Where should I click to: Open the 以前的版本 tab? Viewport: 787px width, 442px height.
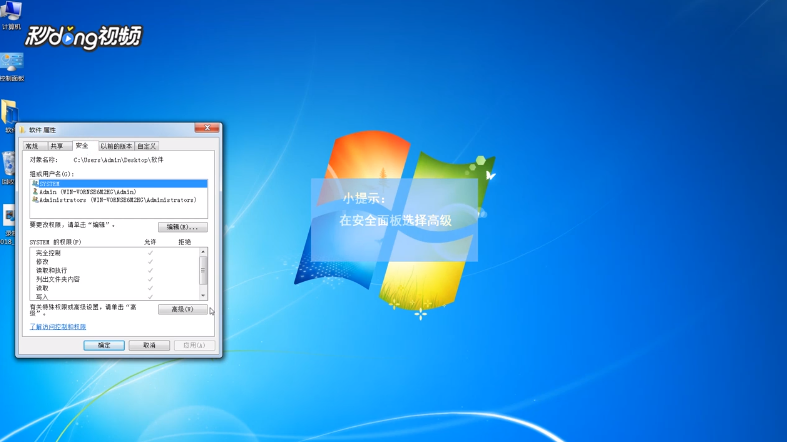(116, 146)
